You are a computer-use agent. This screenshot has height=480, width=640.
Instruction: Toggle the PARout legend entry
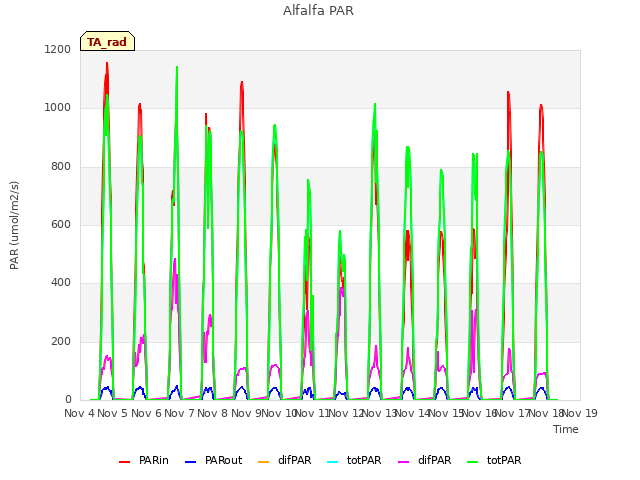(213, 460)
